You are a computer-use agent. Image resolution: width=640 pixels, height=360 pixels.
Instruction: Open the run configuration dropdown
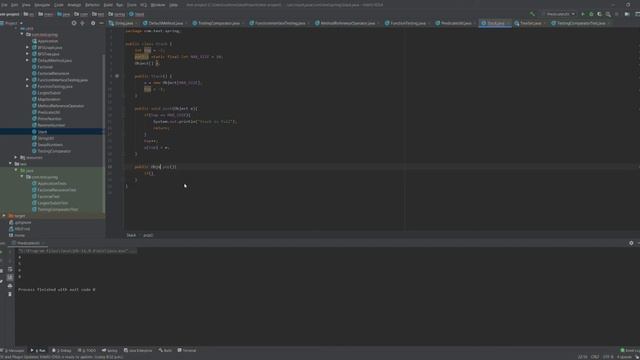point(558,14)
